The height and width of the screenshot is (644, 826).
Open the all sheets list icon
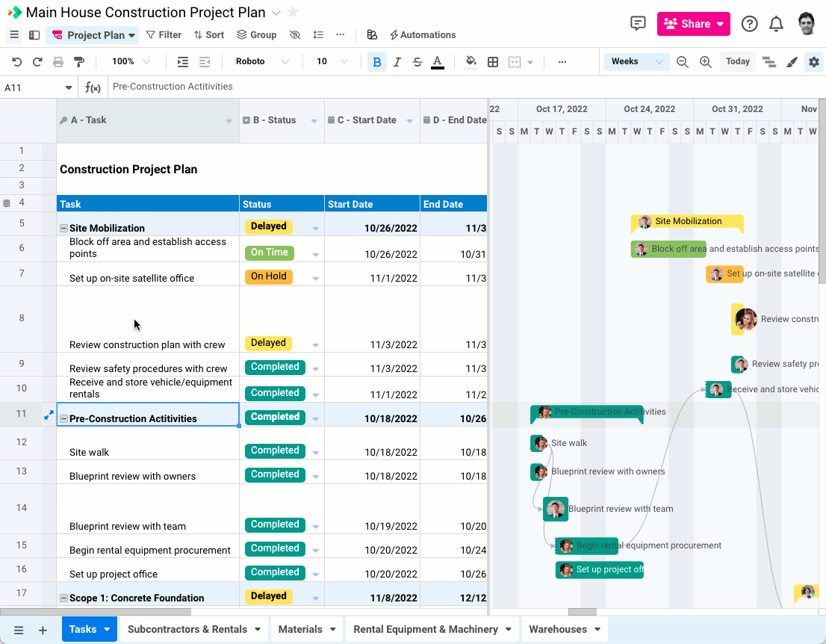pos(19,631)
